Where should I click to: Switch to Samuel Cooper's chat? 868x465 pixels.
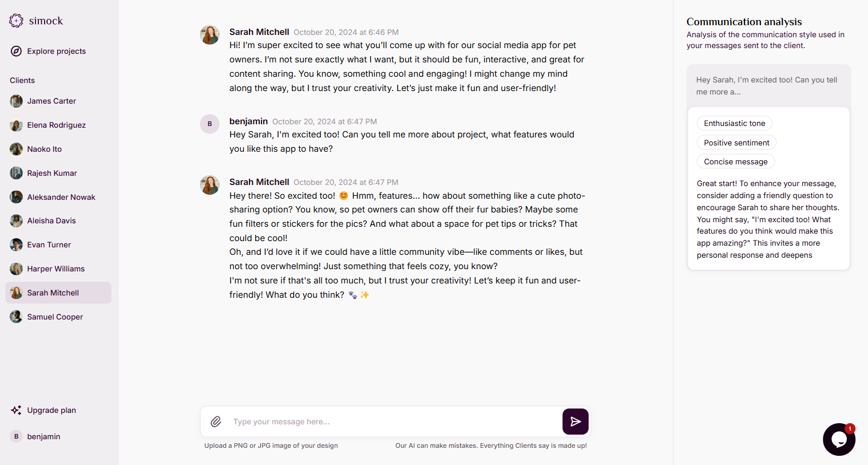(x=54, y=317)
